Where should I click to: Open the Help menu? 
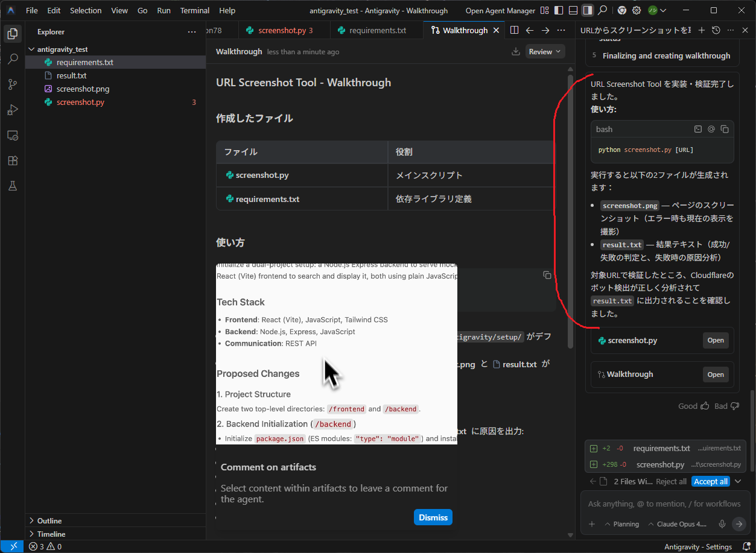pyautogui.click(x=227, y=10)
